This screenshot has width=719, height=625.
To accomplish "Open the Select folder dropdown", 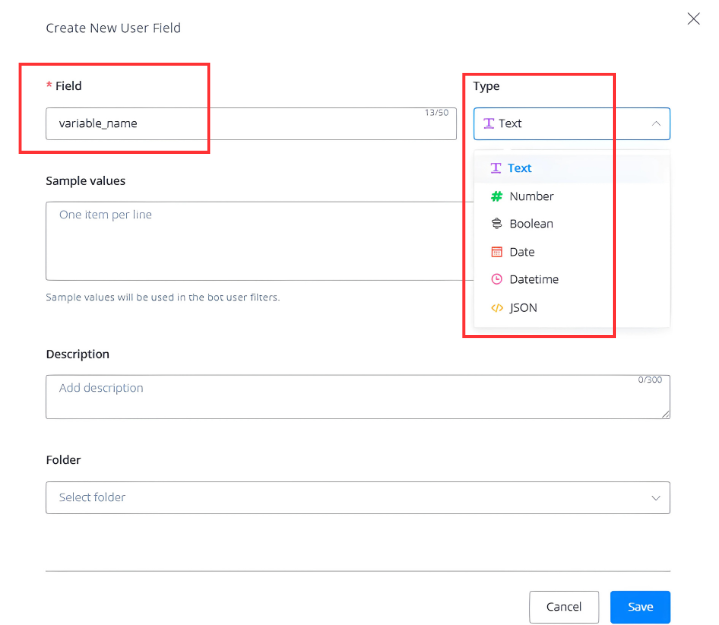I will pos(340,497).
